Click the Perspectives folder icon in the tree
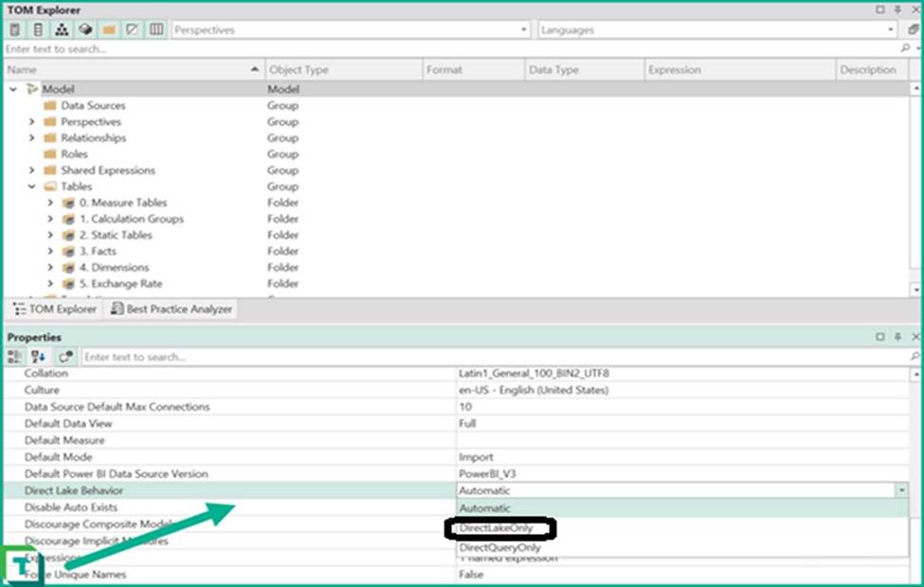Screen dimensions: 924x587 point(50,121)
